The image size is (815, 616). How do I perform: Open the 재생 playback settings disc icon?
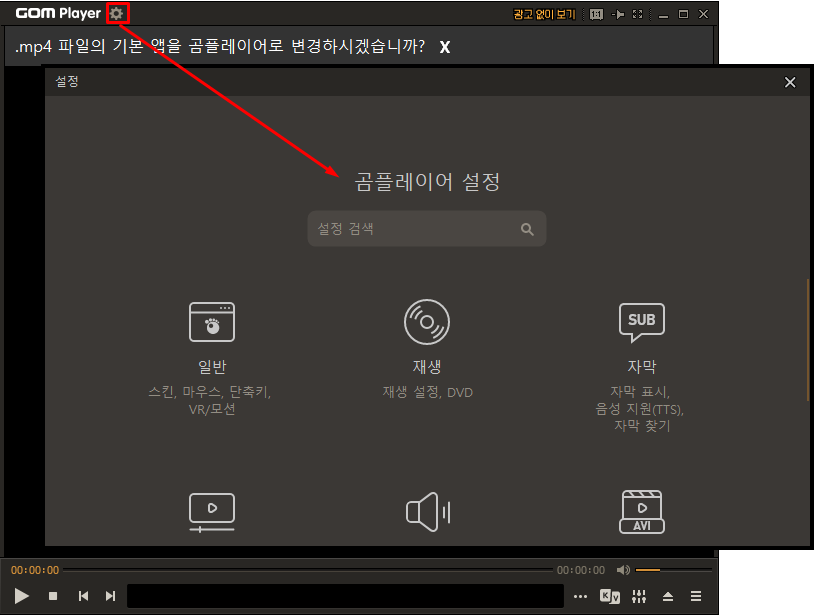point(427,322)
